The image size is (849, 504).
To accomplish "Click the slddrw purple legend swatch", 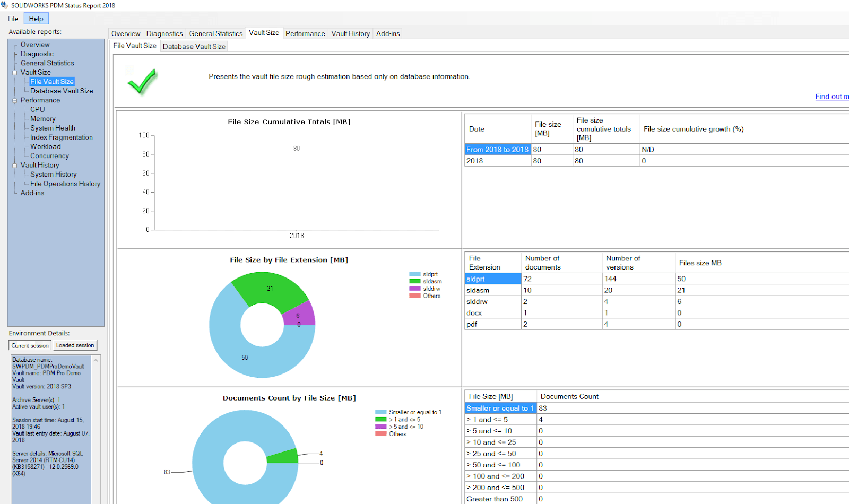I will [x=415, y=289].
